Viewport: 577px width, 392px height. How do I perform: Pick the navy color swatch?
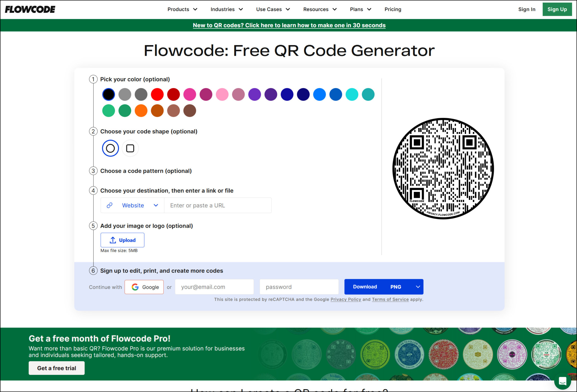coord(303,94)
